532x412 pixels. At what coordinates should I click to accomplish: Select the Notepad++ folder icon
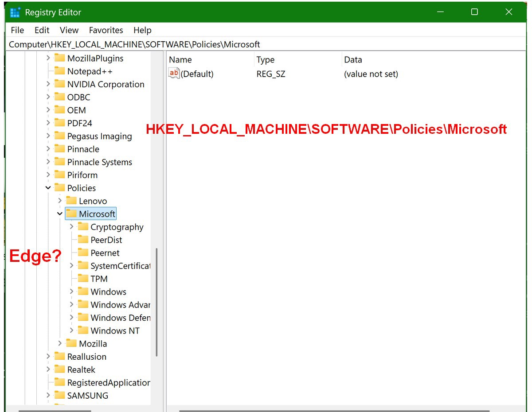click(x=59, y=71)
